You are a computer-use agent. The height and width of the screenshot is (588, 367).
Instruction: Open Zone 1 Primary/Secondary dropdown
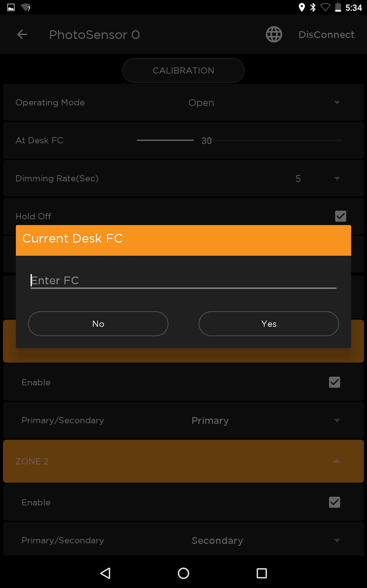pos(337,420)
